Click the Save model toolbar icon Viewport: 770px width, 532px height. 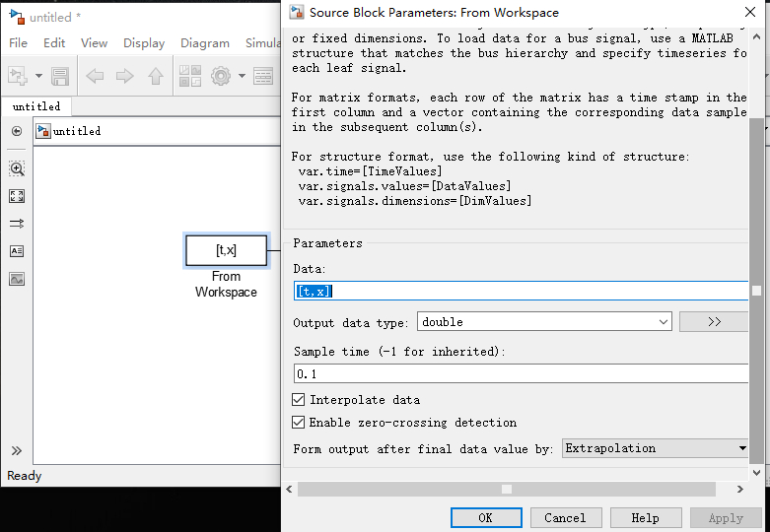[60, 76]
